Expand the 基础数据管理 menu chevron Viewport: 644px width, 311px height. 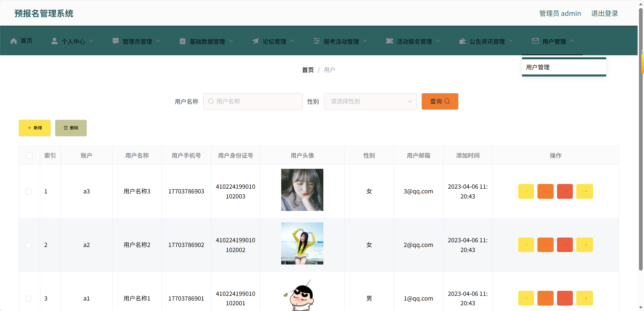pos(231,41)
